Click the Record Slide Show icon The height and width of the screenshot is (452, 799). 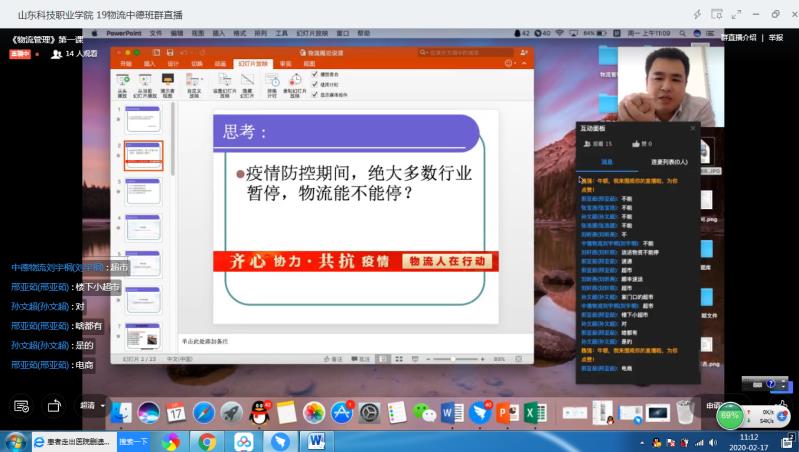[293, 82]
